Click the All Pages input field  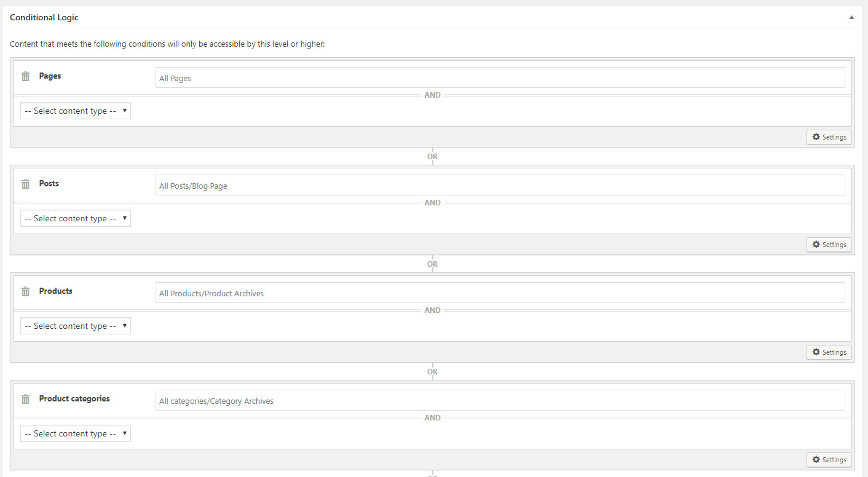click(500, 77)
